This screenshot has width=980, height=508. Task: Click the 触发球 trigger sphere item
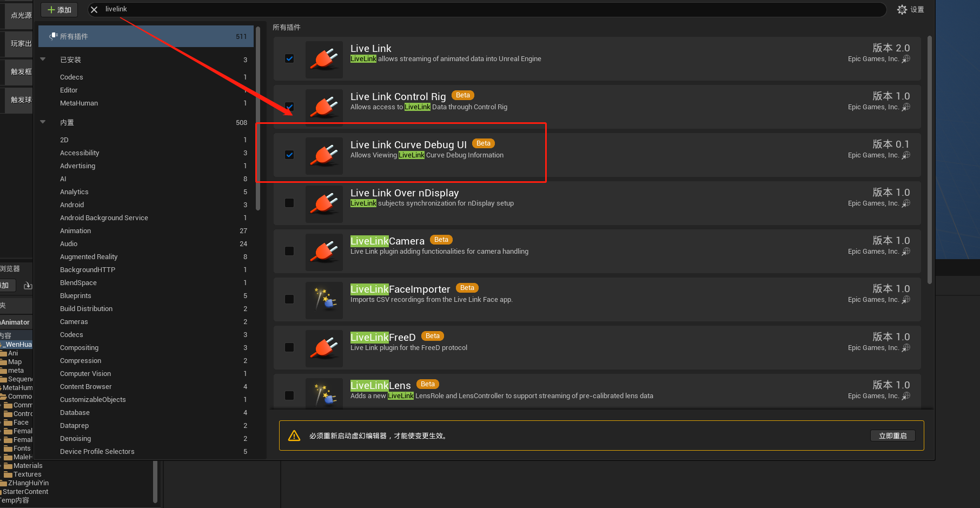[x=18, y=100]
